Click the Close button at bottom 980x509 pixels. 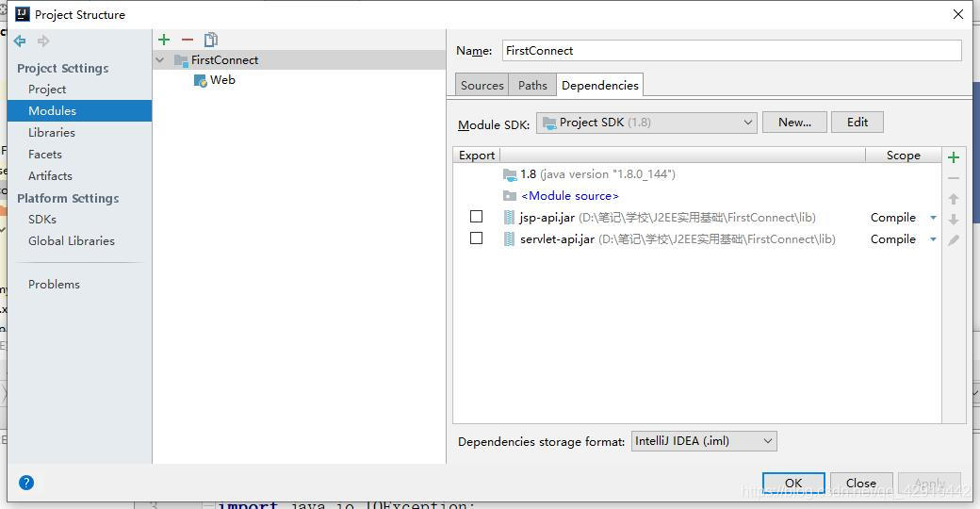click(860, 483)
